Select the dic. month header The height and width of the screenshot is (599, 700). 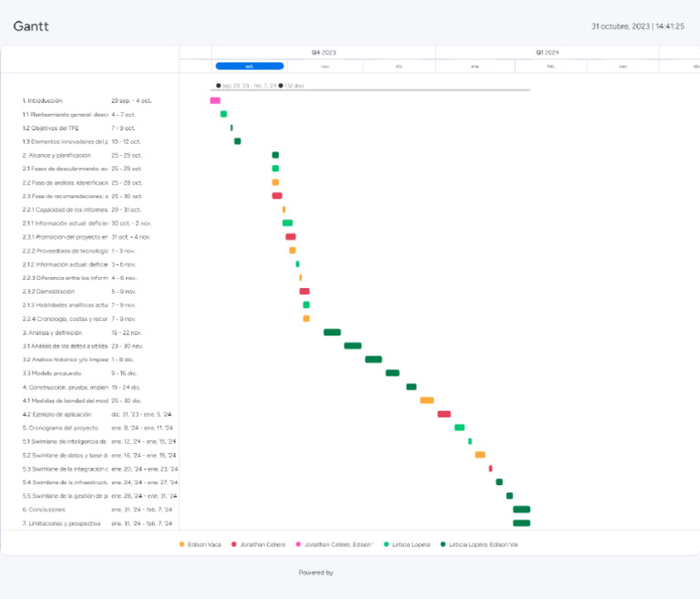pyautogui.click(x=399, y=67)
